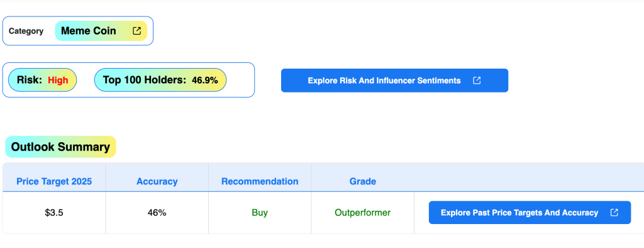This screenshot has width=644, height=248.
Task: Open Explore Past Price Targets And Accuracy
Action: click(x=530, y=213)
